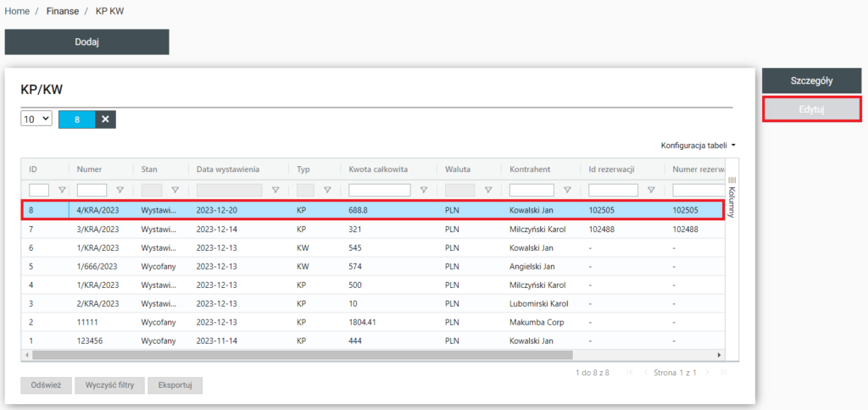Click the horizontal scrollbar under the table
Screen dimensions: 868x410
(303, 354)
